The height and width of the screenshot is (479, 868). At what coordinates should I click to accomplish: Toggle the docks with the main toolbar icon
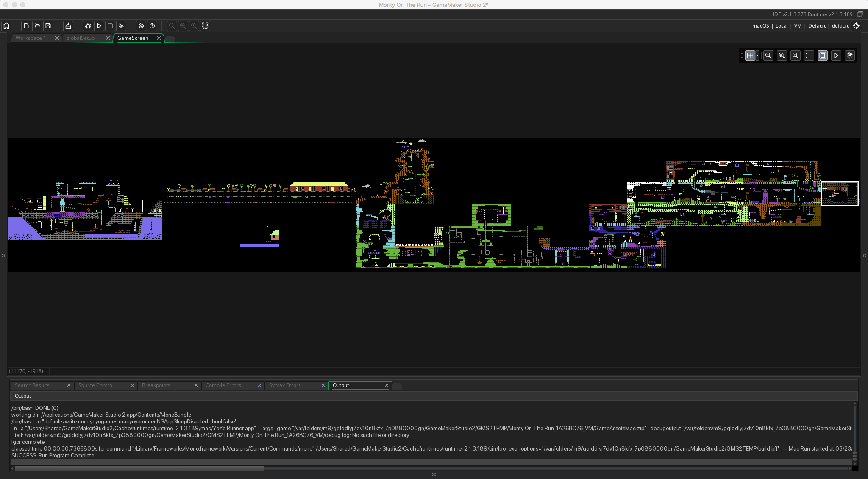205,26
